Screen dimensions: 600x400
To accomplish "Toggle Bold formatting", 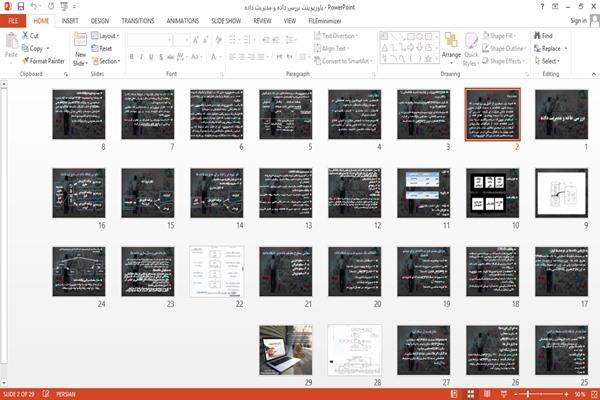I will [132, 57].
